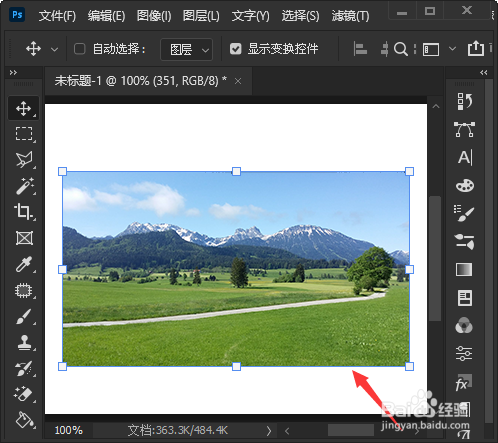Open the Gradients panel icon
Screen dimensions: 498x443
pyautogui.click(x=464, y=269)
